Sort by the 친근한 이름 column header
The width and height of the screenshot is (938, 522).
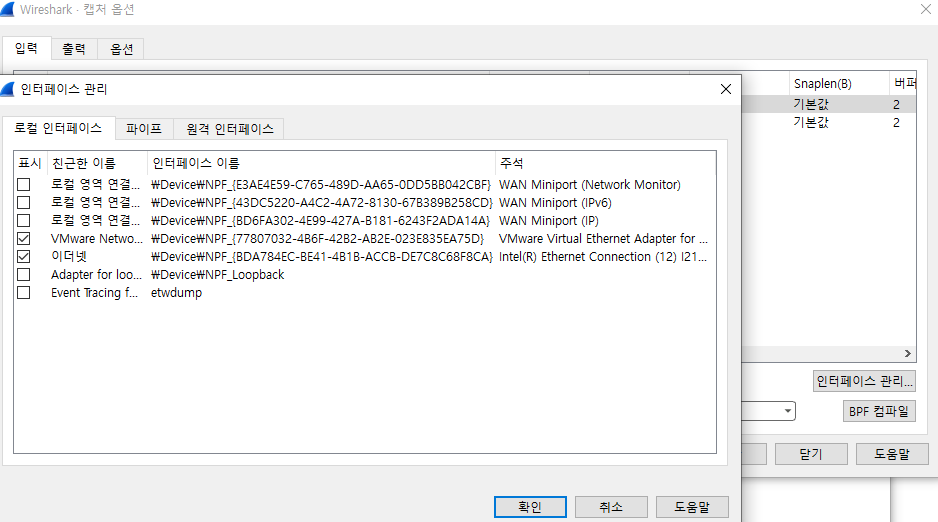[97, 163]
